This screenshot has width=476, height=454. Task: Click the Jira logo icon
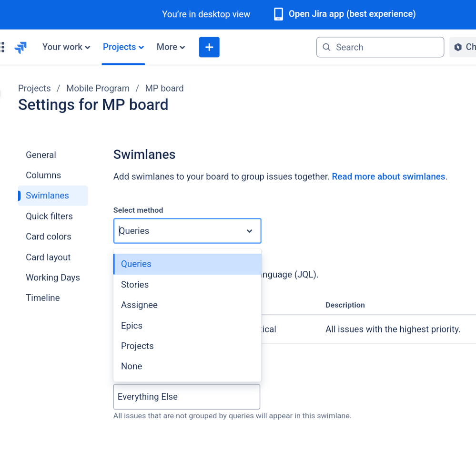point(20,47)
